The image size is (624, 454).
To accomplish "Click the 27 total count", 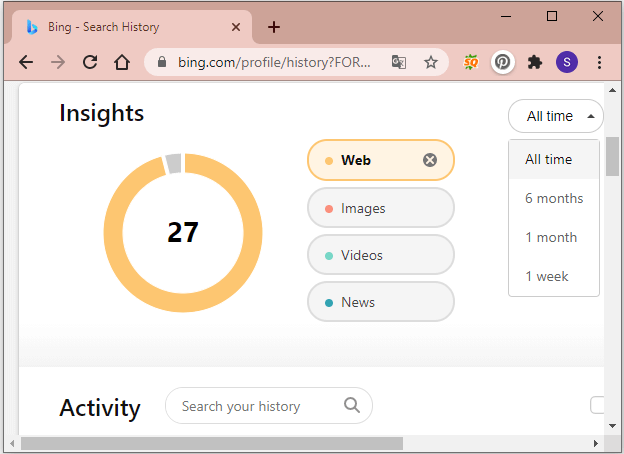I will coord(183,232).
